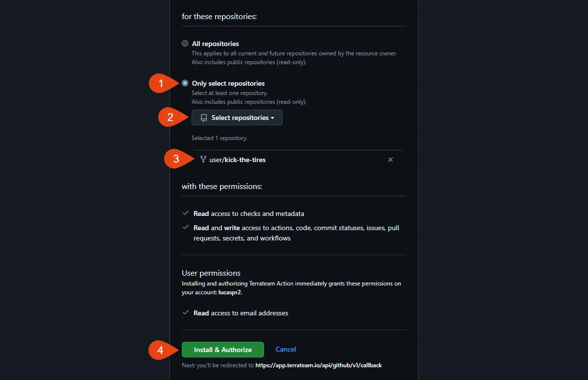Open the "Select repositories" dropdown
The width and height of the screenshot is (588, 380).
point(237,118)
